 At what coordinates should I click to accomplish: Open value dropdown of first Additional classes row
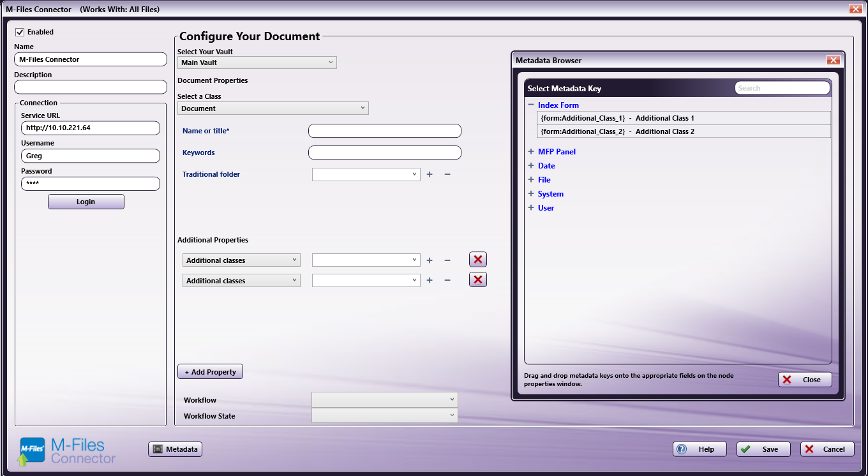coord(366,260)
